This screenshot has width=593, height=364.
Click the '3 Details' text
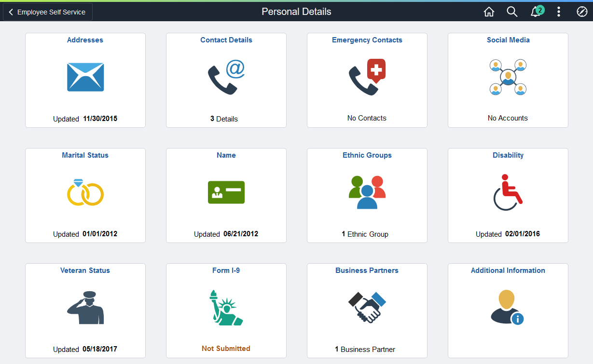pyautogui.click(x=224, y=119)
